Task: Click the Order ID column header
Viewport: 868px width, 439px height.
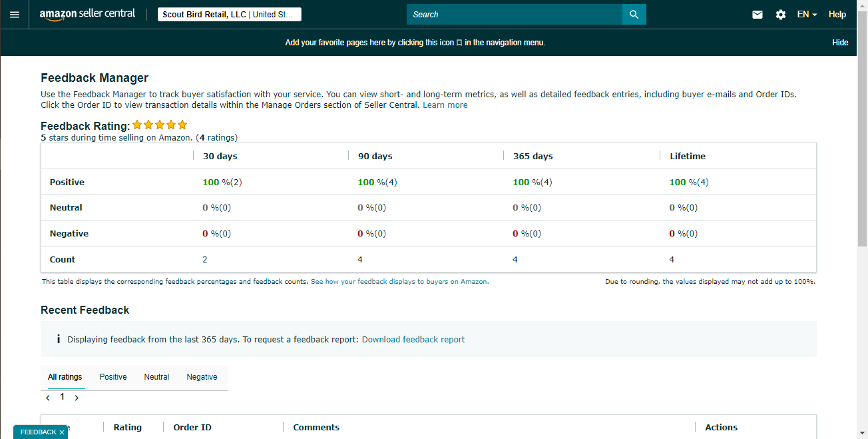Action: pos(192,427)
